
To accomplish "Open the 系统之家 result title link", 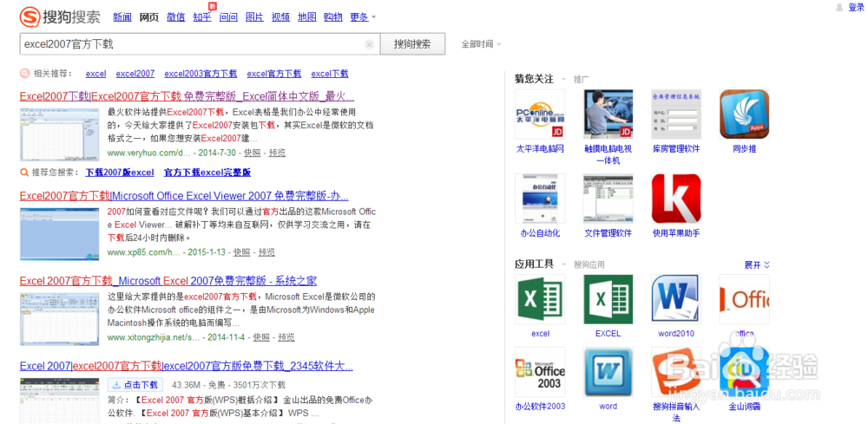I will tap(168, 281).
